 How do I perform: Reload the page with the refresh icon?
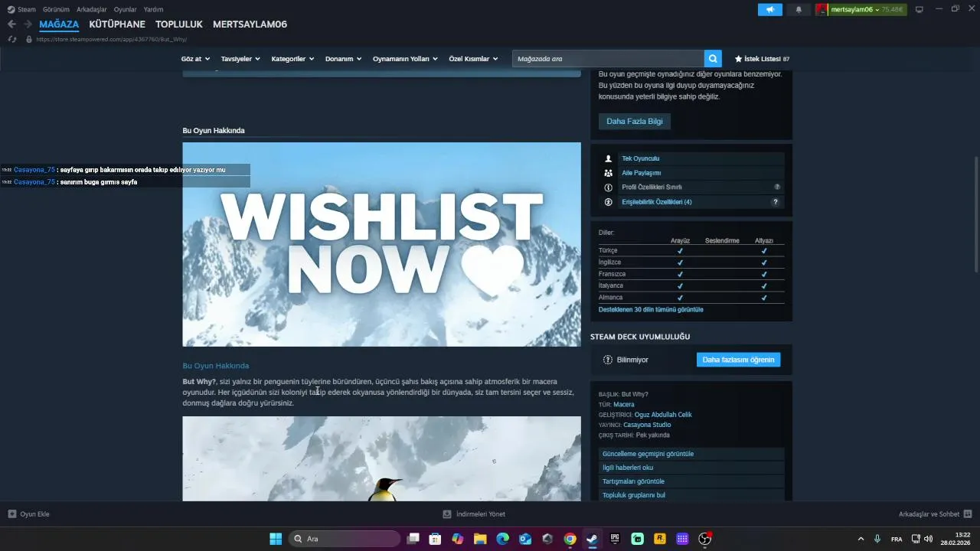(12, 39)
